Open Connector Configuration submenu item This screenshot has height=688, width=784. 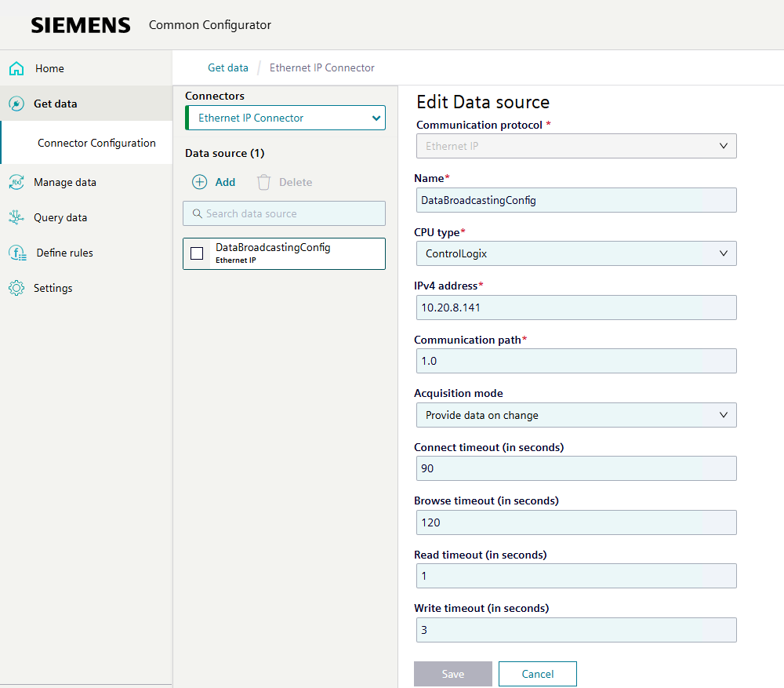coord(96,143)
